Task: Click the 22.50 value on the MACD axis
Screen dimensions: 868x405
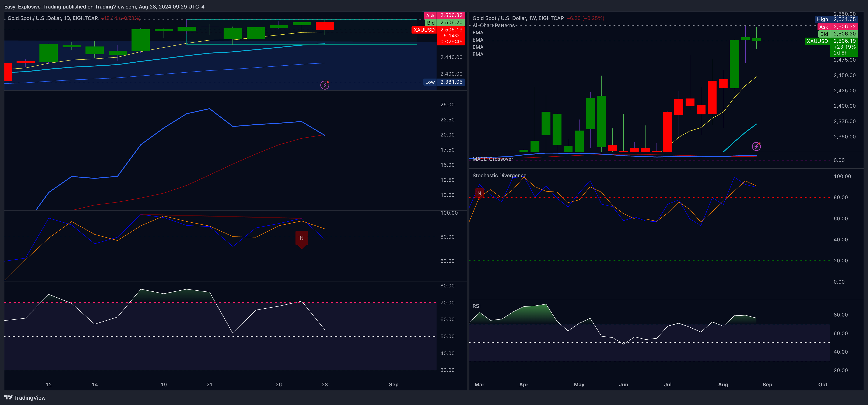Action: click(x=447, y=120)
